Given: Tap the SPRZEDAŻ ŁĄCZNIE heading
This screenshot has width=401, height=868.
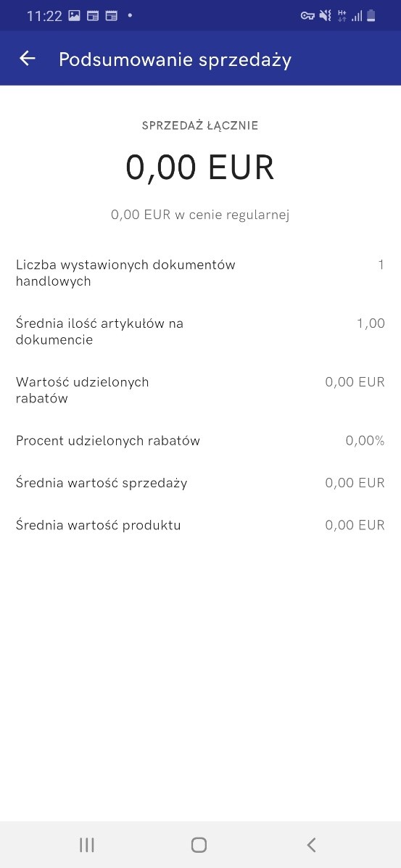Looking at the screenshot, I should click(x=200, y=125).
